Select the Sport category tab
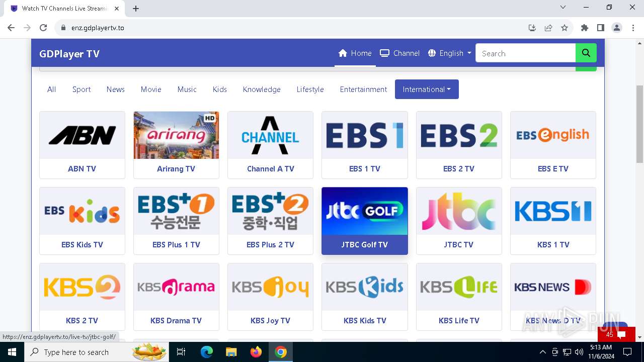 click(x=82, y=89)
